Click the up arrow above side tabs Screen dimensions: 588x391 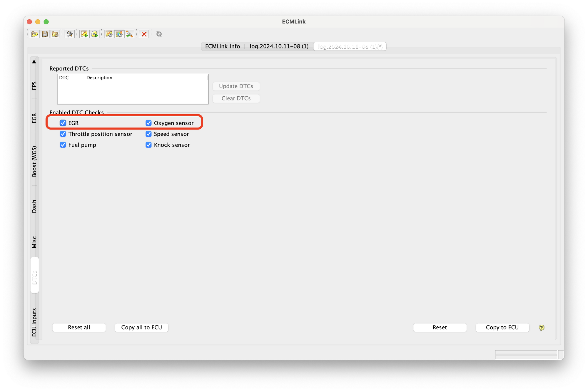(34, 62)
